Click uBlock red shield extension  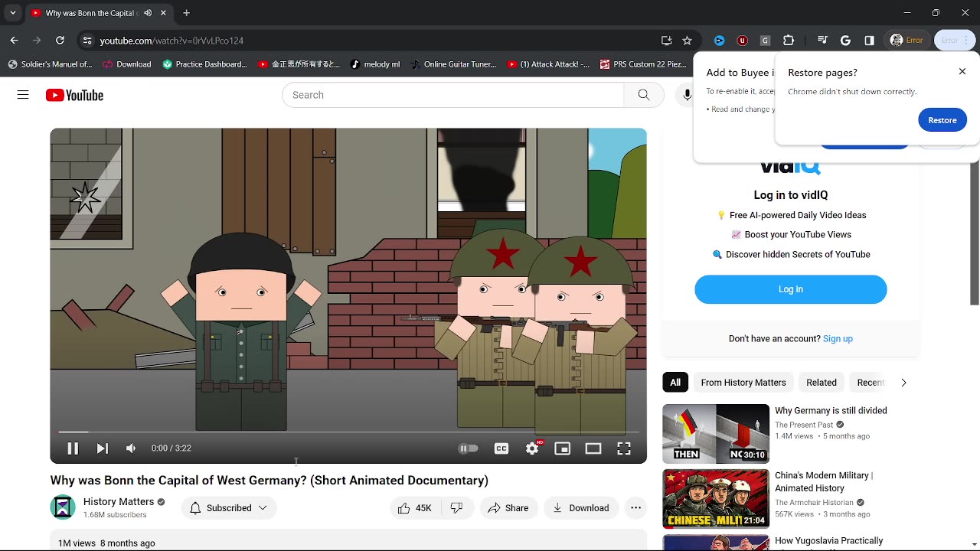point(742,41)
